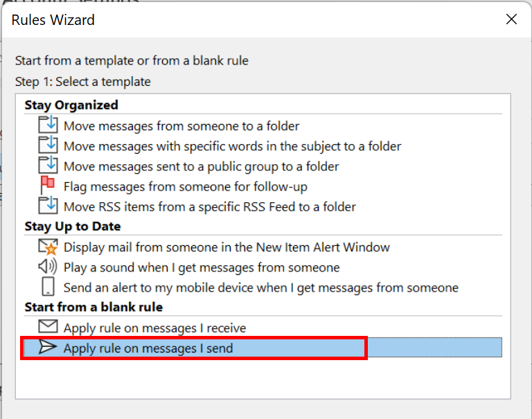Viewport: 532px width, 419px height.
Task: Close the Rules Wizard dialog
Action: tap(511, 19)
